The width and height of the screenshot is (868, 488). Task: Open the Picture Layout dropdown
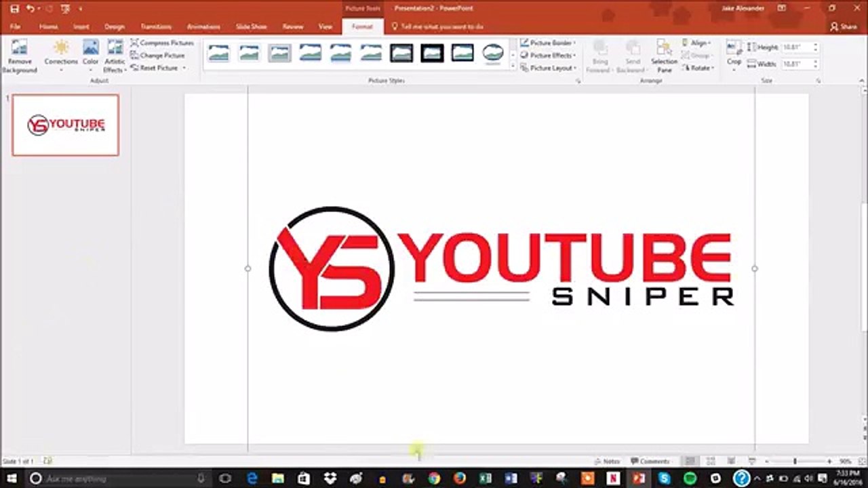[x=548, y=68]
